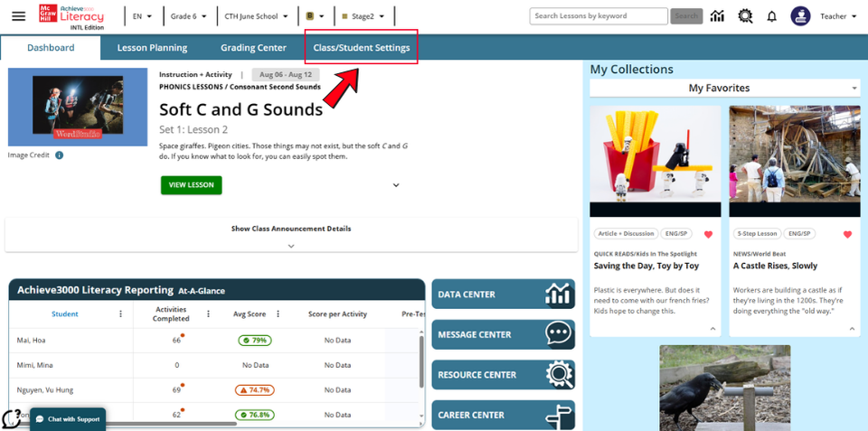Click the 74.7% average score badge
868x431 pixels.
[x=255, y=390]
